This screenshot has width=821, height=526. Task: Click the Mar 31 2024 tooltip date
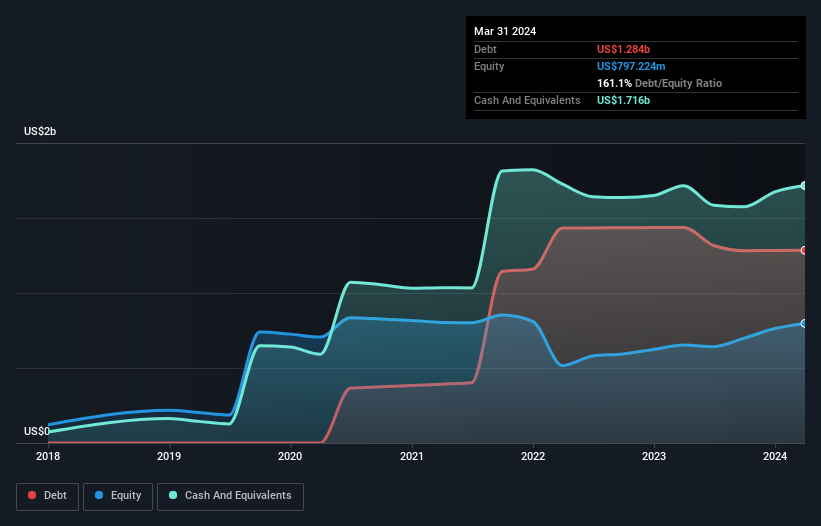pos(505,31)
